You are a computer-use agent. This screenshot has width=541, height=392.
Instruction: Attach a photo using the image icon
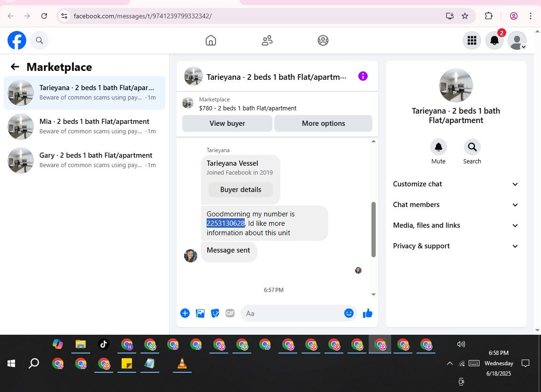coord(200,313)
